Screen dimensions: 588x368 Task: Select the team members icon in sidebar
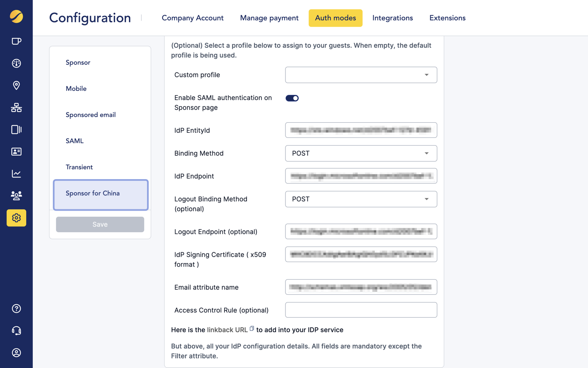pyautogui.click(x=16, y=195)
